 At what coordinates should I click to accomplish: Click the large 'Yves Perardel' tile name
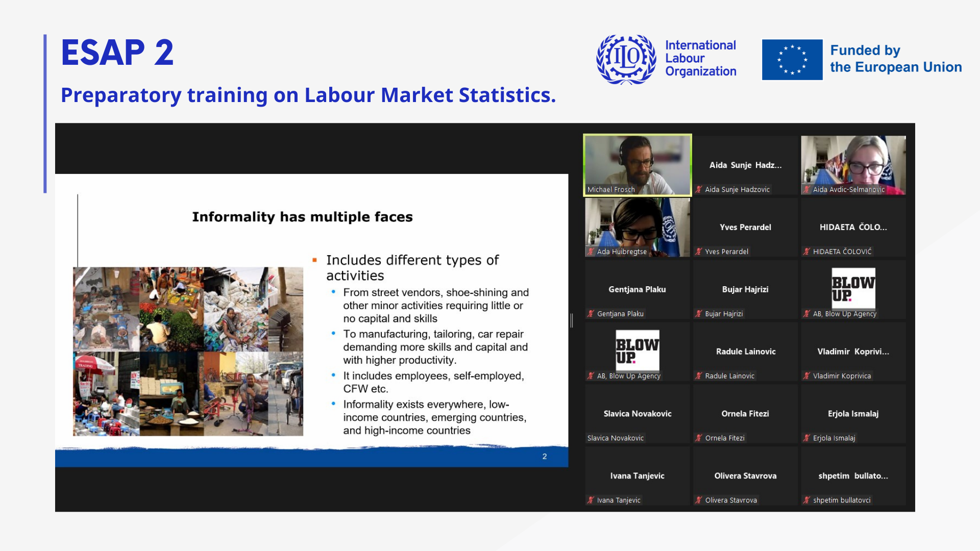(745, 228)
